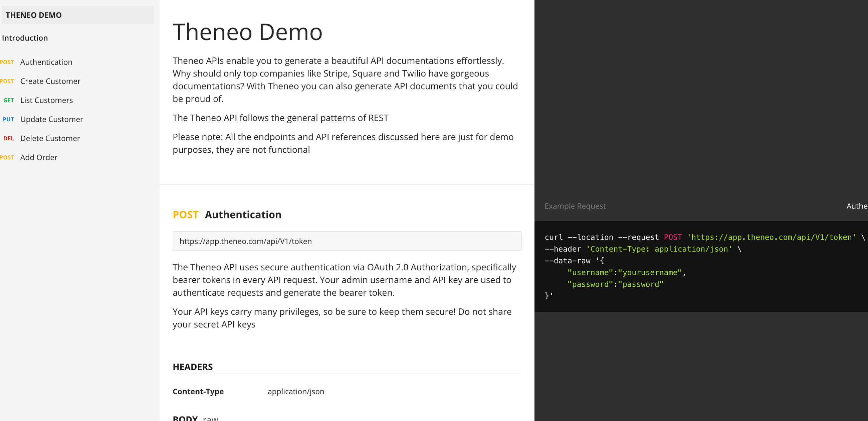The width and height of the screenshot is (868, 421).
Task: Select the Authentication endpoint in sidebar
Action: 46,62
